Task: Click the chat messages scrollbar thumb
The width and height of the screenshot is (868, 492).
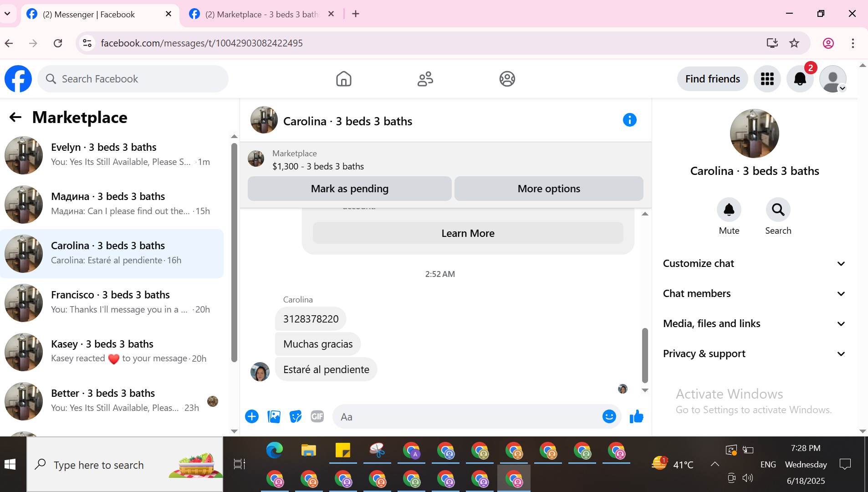Action: (645, 355)
